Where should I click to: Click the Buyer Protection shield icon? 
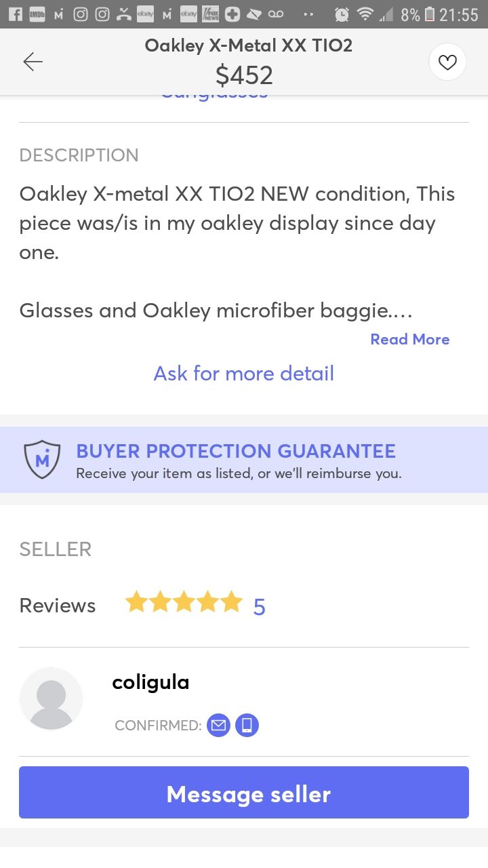tap(42, 459)
